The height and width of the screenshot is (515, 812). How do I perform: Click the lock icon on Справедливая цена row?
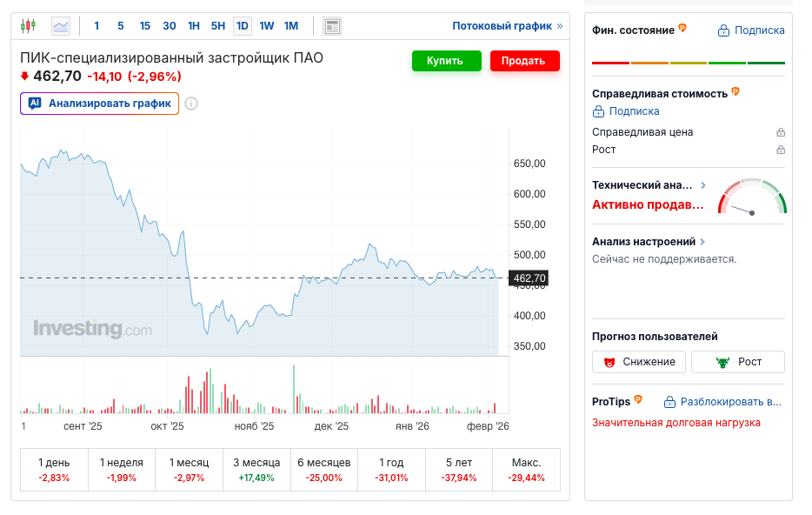pos(781,132)
